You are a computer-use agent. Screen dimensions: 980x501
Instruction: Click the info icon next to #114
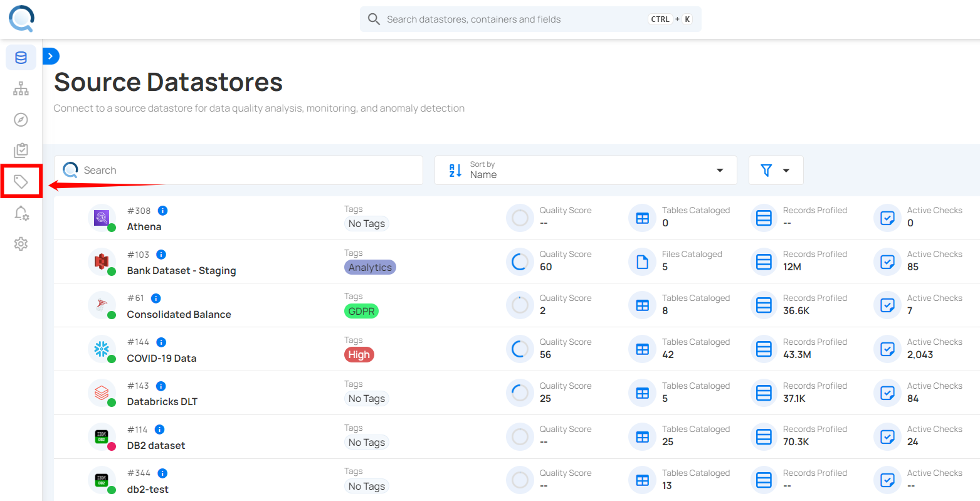click(159, 430)
